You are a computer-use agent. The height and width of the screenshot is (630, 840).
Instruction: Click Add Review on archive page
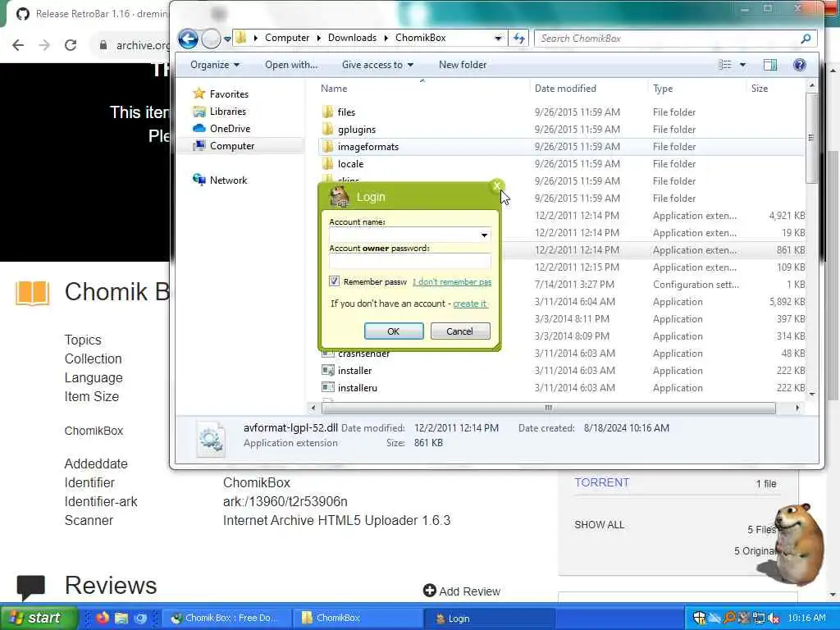click(x=462, y=591)
